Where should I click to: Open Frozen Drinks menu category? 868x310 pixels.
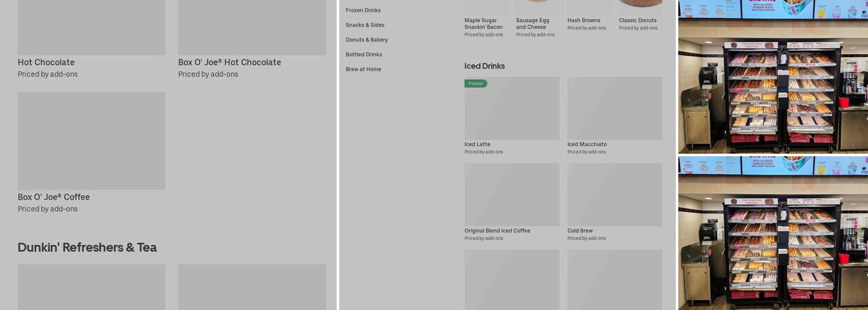(x=363, y=11)
